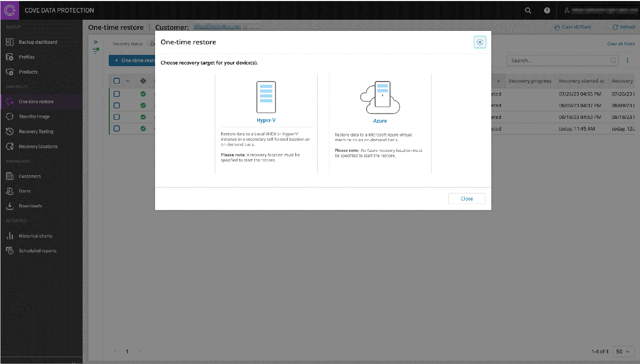Click green status check in today row
Viewport: 640px width, 364px height.
click(143, 128)
